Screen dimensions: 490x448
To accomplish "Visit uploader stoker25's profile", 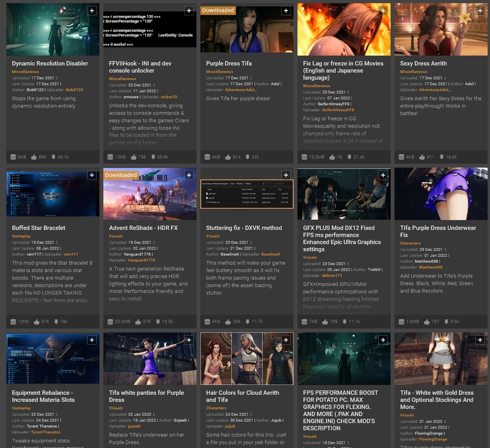I will pos(169,97).
